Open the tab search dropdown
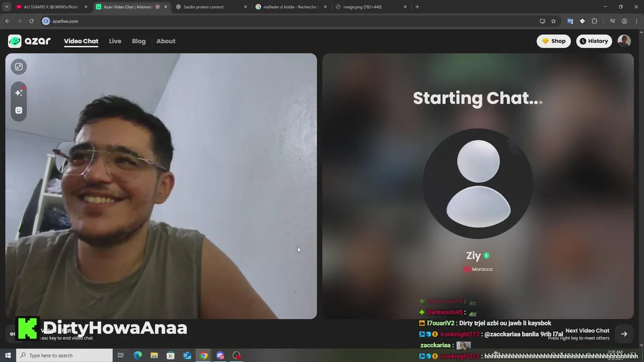Viewport: 644px width, 362px height. 7,7
